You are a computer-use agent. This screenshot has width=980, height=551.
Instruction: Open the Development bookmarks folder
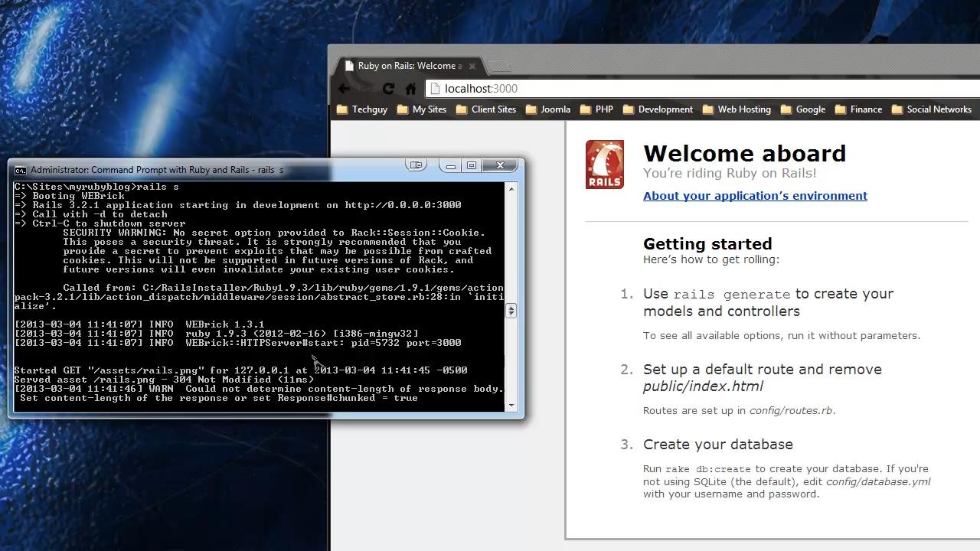click(x=658, y=109)
